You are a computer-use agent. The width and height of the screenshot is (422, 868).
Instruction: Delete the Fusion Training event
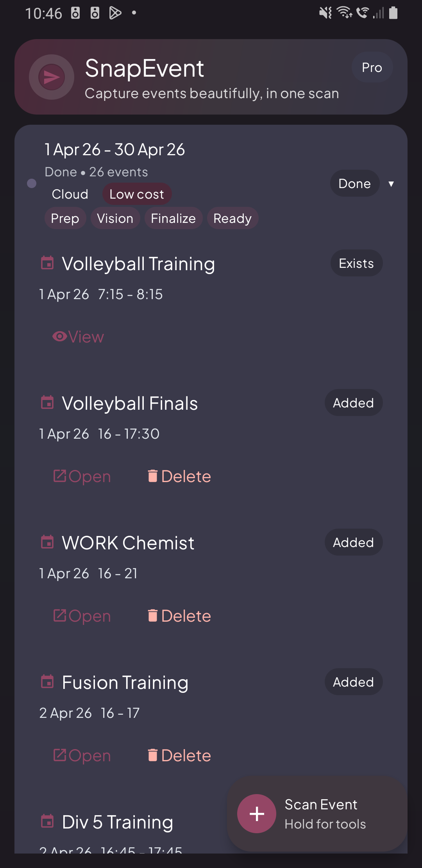(x=179, y=756)
